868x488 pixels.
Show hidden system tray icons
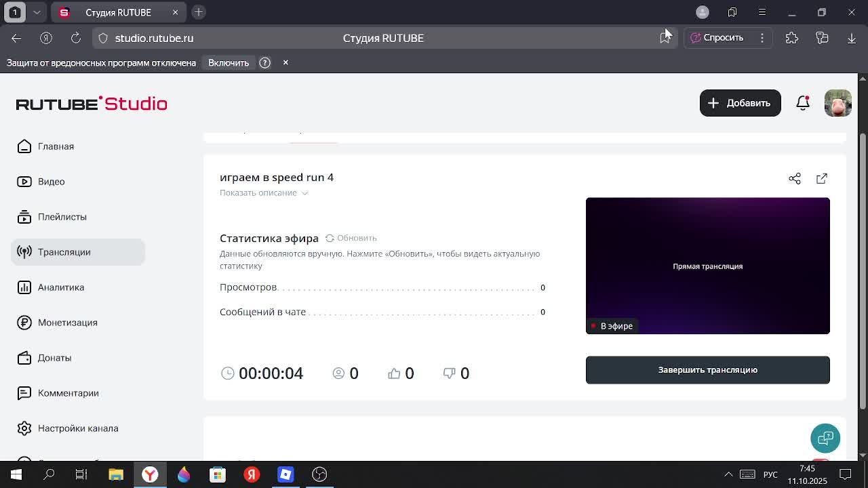coord(728,474)
